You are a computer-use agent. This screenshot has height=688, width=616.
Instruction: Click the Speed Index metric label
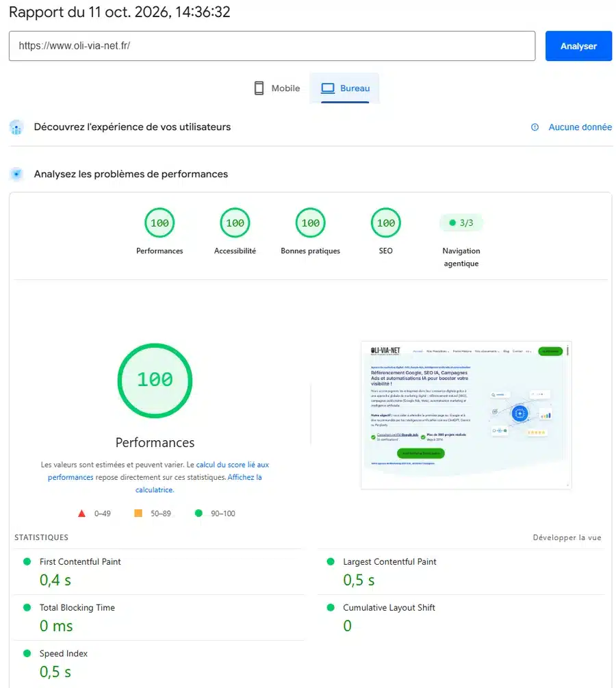(x=64, y=654)
